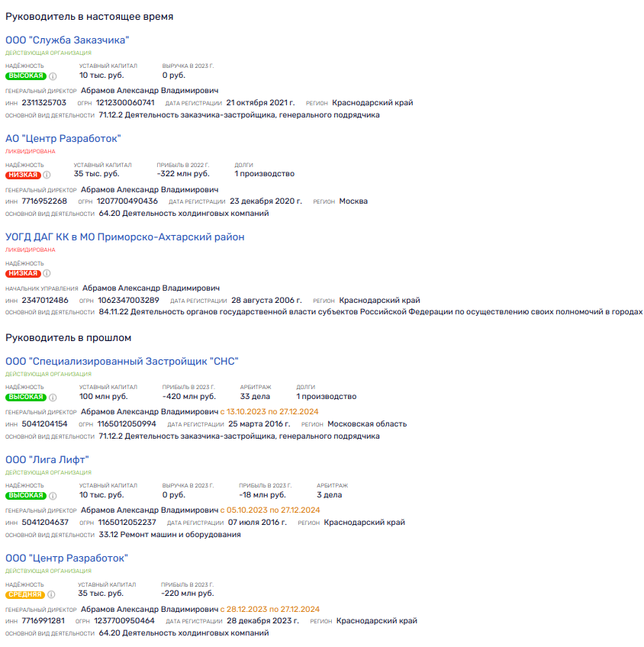
Task: Open the АО "Центр Разработок" company link
Action: coord(63,139)
